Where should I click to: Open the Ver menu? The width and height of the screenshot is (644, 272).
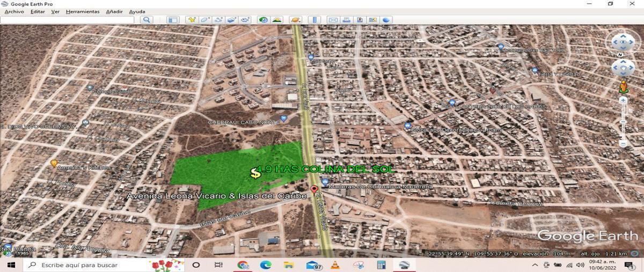[55, 11]
